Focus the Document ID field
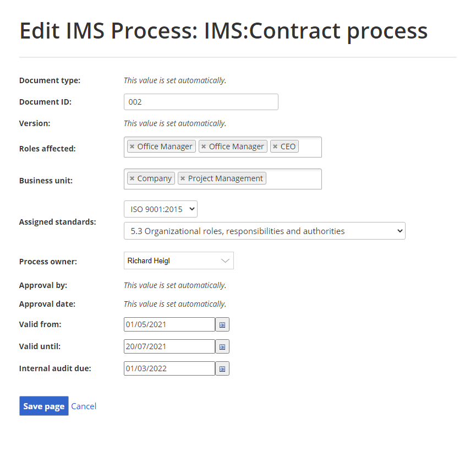Screen dimensions: 476x456 [x=201, y=102]
